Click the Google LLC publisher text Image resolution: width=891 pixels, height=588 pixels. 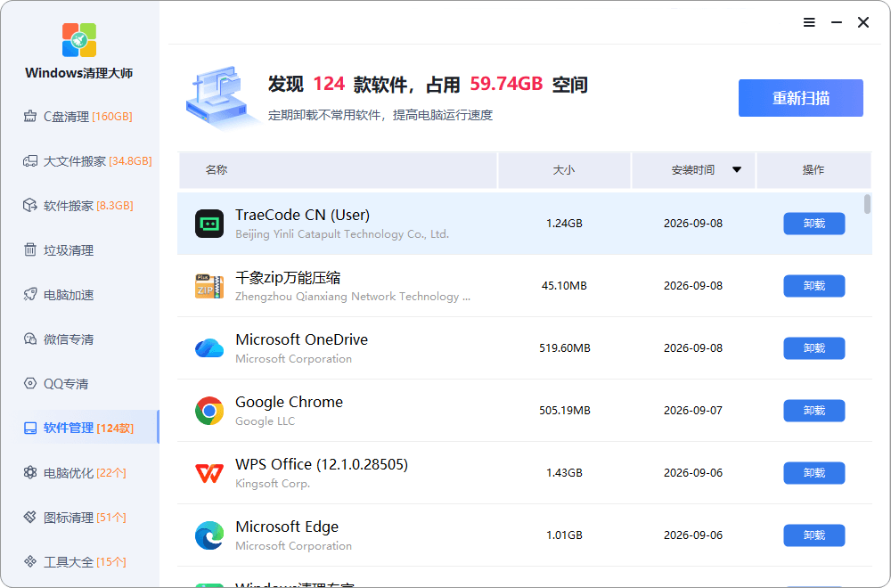pyautogui.click(x=266, y=421)
